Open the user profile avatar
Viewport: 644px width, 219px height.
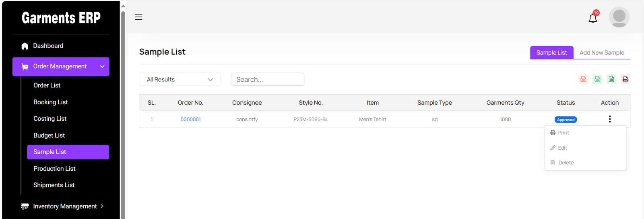619,17
